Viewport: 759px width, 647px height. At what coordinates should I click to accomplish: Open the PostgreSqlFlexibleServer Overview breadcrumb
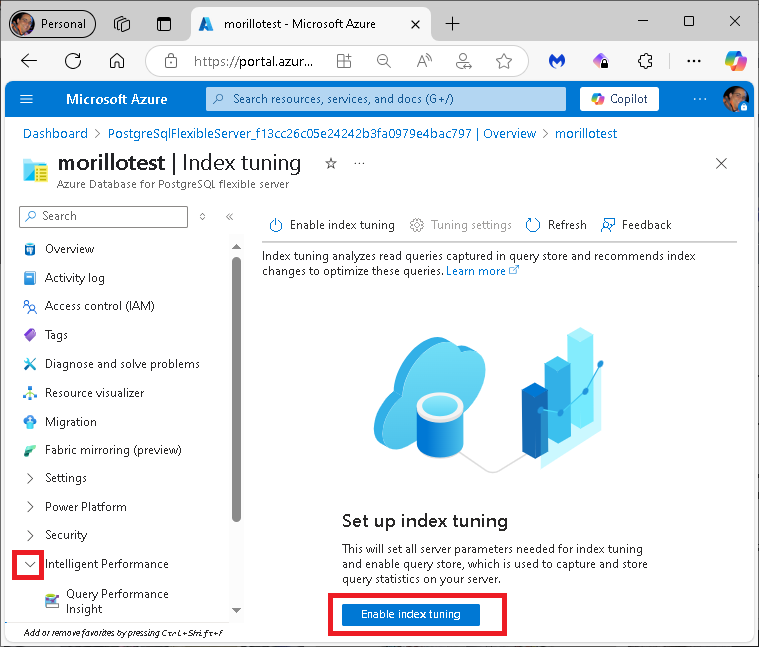pyautogui.click(x=321, y=134)
